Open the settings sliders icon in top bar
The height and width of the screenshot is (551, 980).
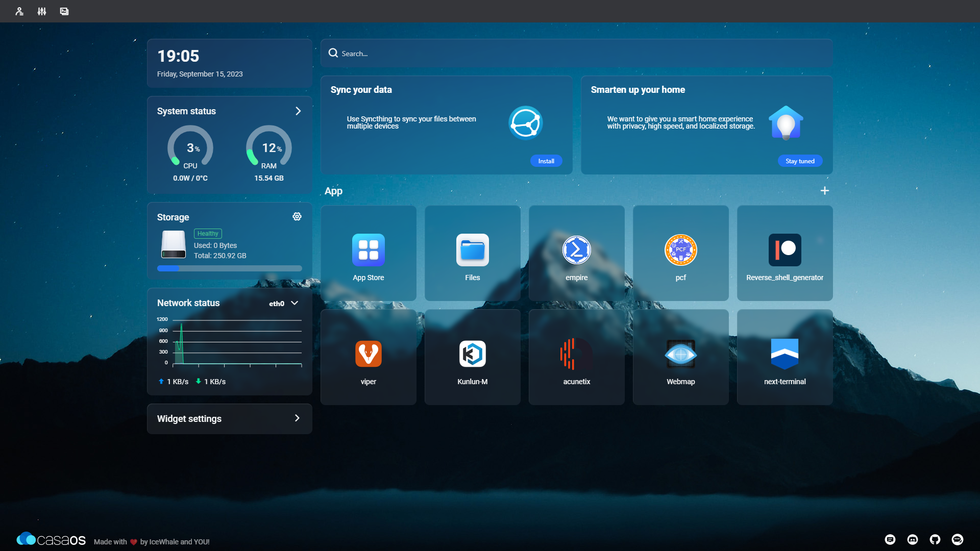42,11
